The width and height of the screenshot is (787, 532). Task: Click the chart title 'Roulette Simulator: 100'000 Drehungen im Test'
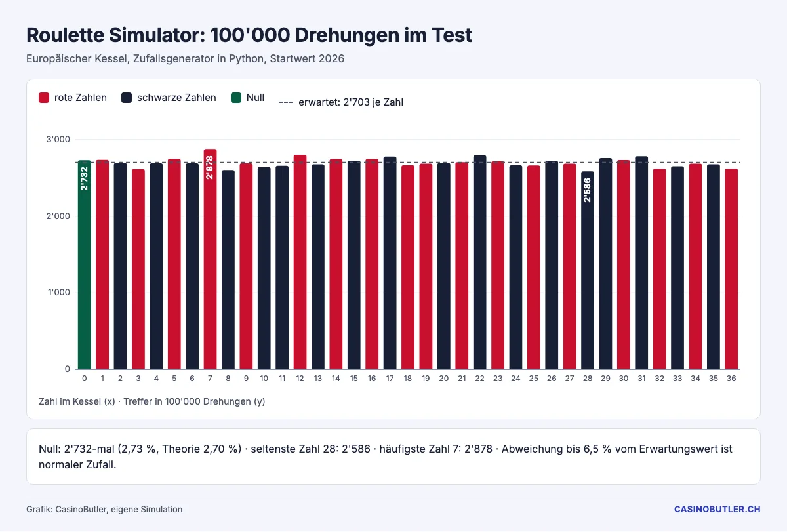249,35
